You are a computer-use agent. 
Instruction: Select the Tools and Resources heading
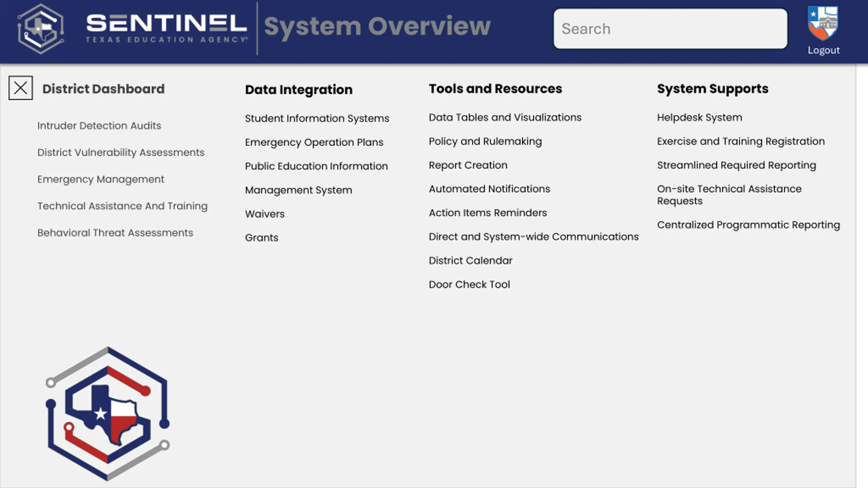tap(495, 89)
